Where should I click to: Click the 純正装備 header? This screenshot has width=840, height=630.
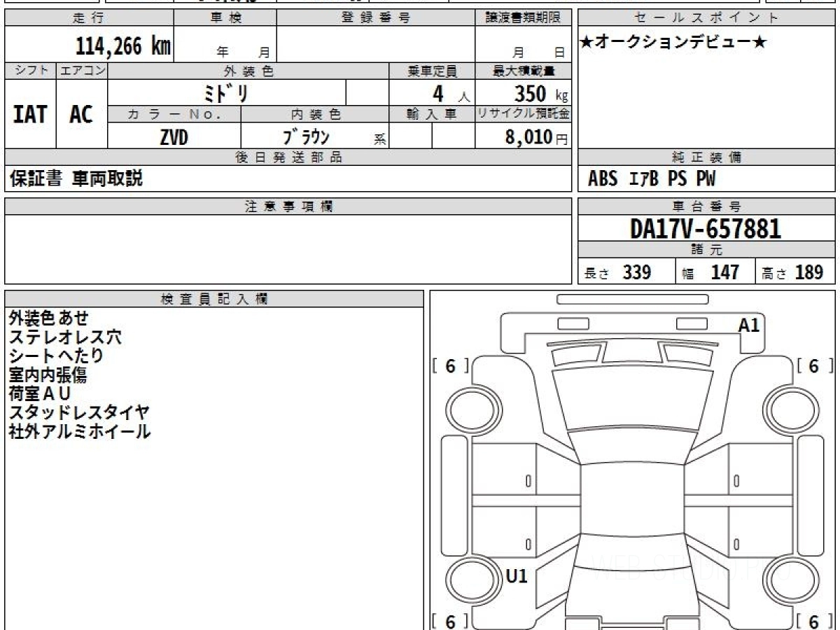click(707, 157)
